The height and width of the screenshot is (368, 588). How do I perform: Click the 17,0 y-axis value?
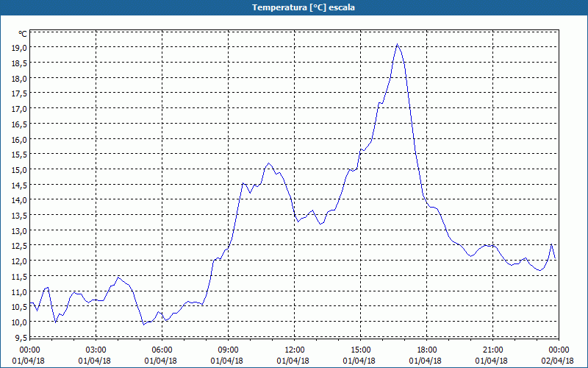[x=19, y=109]
